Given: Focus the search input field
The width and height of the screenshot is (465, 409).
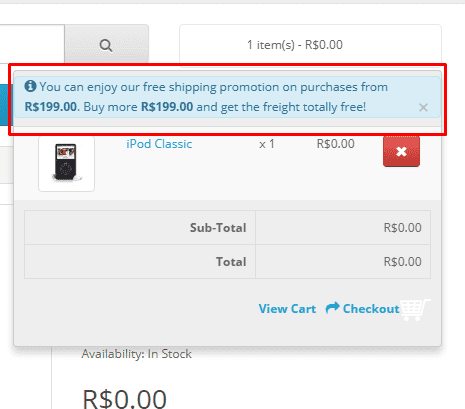Looking at the screenshot, I should click(32, 44).
